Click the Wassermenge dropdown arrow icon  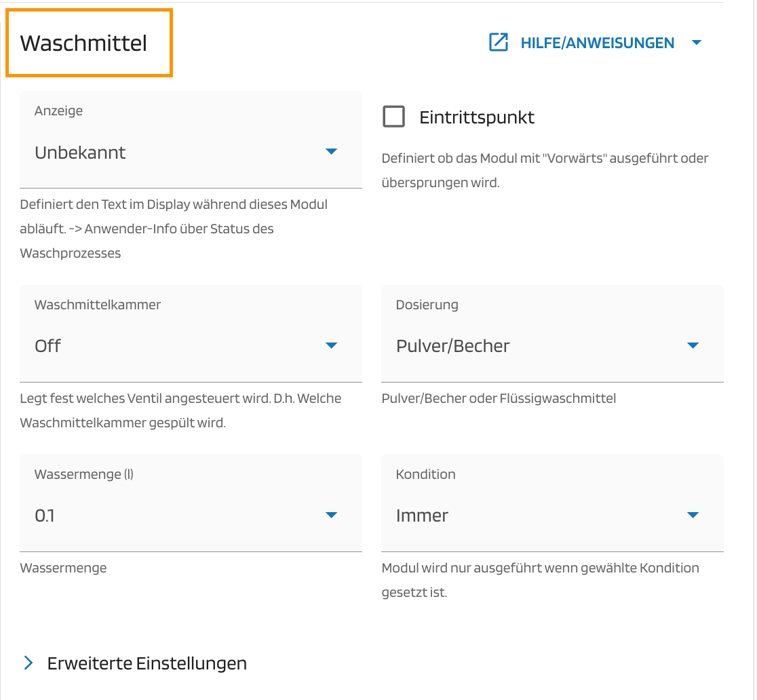(331, 516)
